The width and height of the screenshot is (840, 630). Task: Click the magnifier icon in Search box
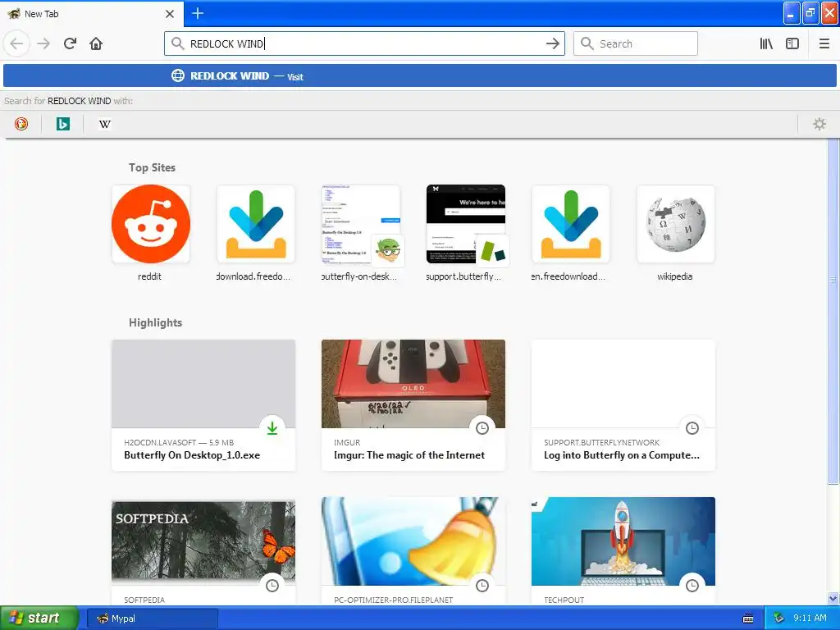point(587,43)
